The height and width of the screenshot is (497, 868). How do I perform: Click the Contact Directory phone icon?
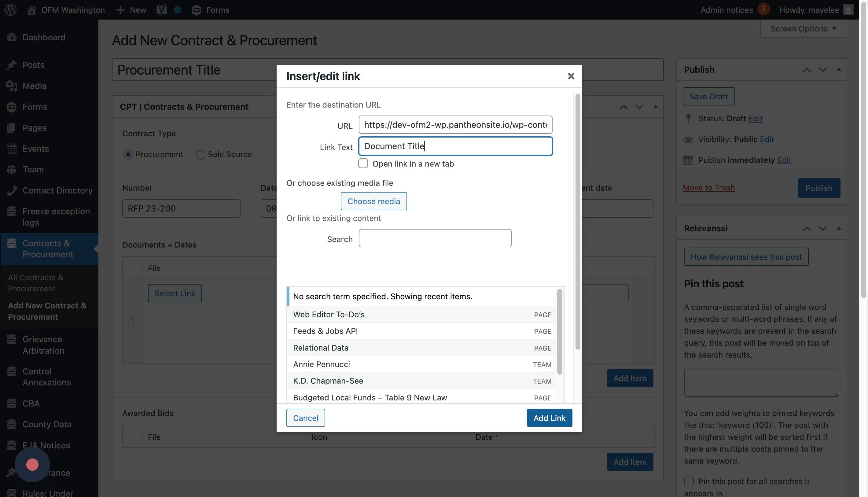tap(12, 190)
